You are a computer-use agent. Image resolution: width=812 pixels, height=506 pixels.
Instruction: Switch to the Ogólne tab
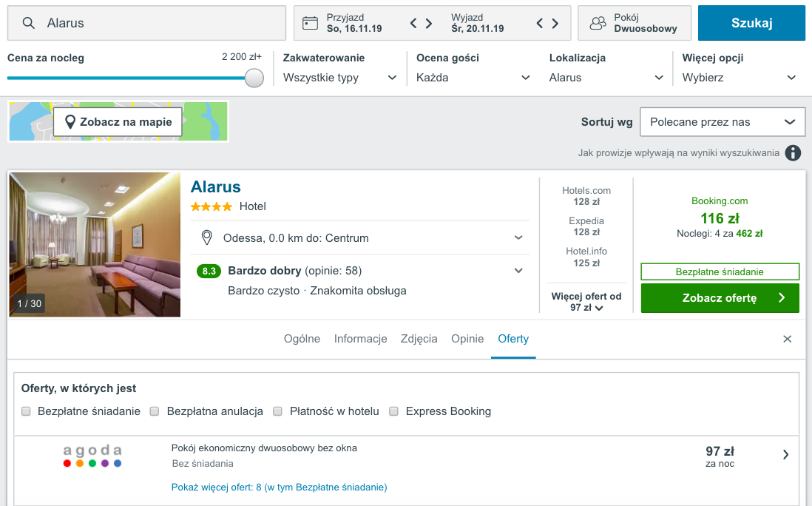tap(302, 339)
